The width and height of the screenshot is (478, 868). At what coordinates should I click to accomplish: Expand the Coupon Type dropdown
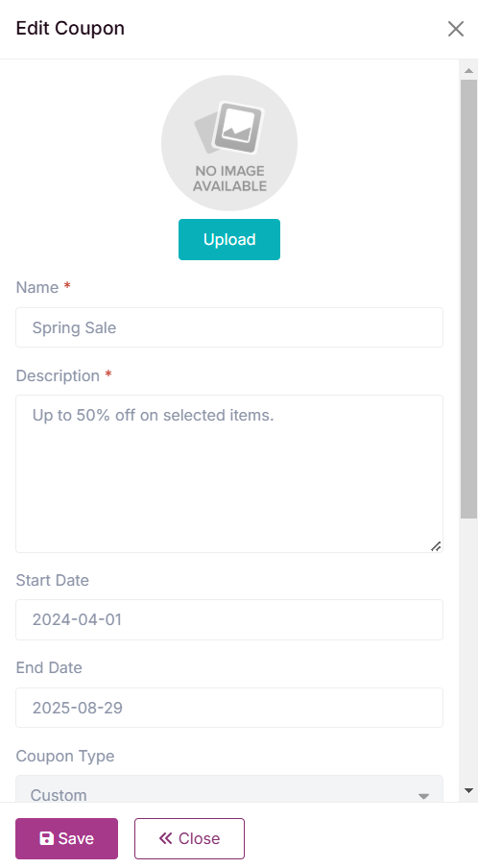[229, 790]
